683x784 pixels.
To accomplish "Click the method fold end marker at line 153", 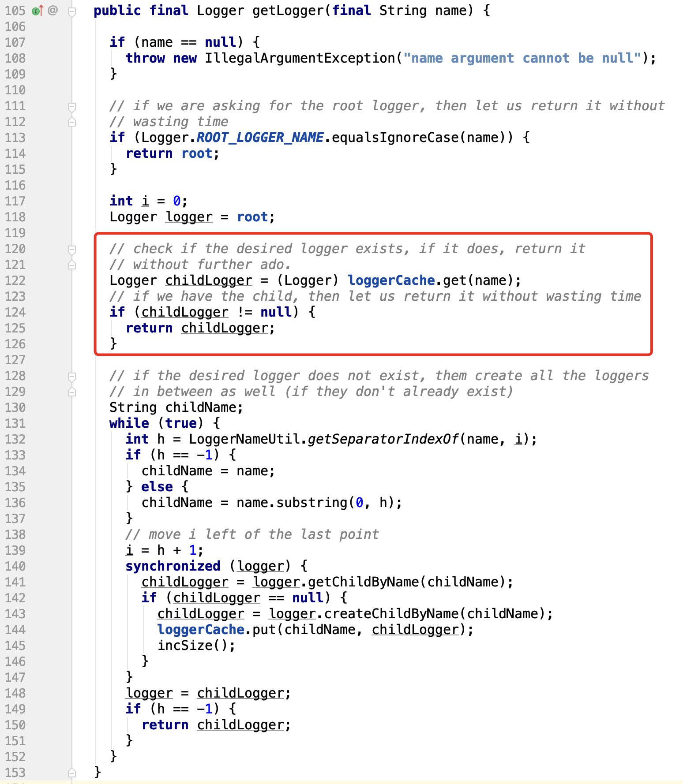I will 72,773.
